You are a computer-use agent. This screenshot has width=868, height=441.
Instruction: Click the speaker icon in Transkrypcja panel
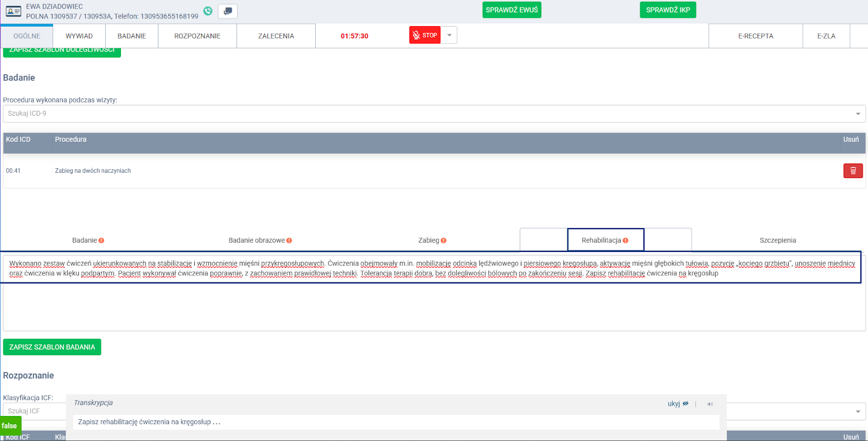coord(710,404)
